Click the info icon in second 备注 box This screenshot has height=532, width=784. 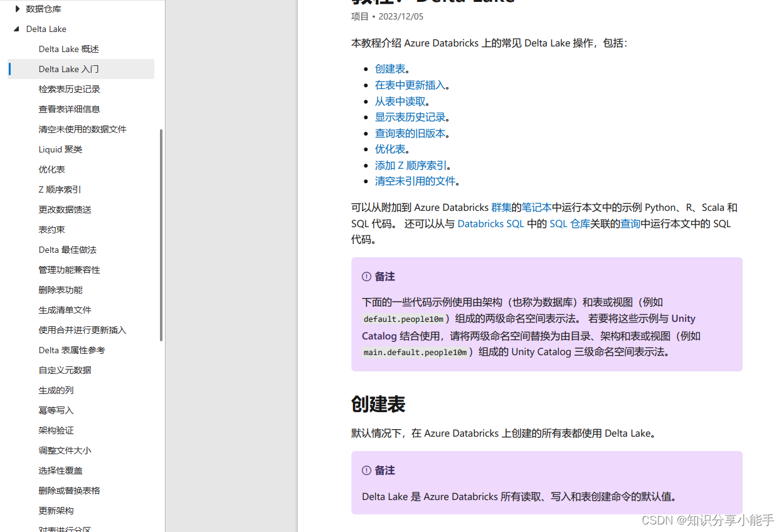[367, 471]
